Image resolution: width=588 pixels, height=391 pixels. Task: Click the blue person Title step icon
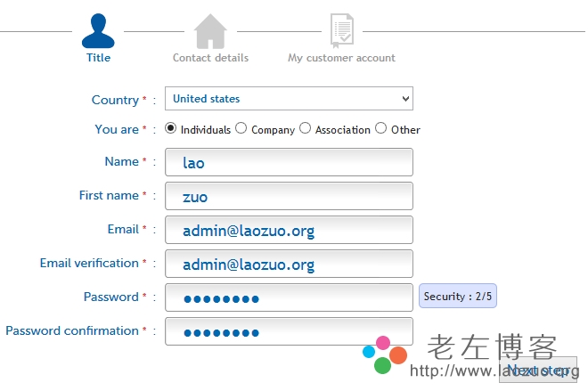(x=98, y=31)
